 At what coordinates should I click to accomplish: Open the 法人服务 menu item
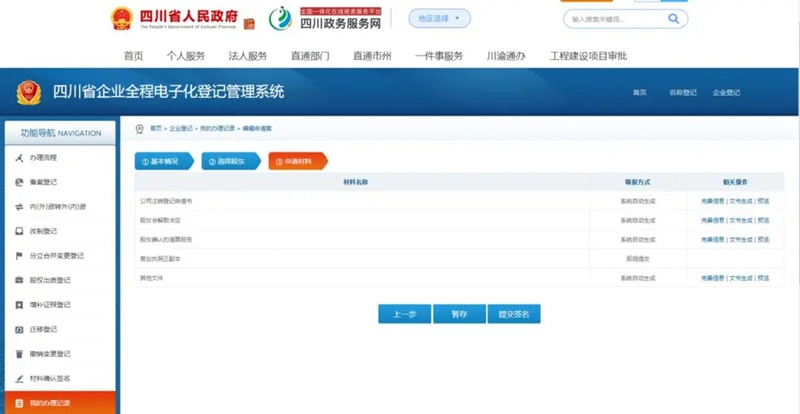pos(248,56)
